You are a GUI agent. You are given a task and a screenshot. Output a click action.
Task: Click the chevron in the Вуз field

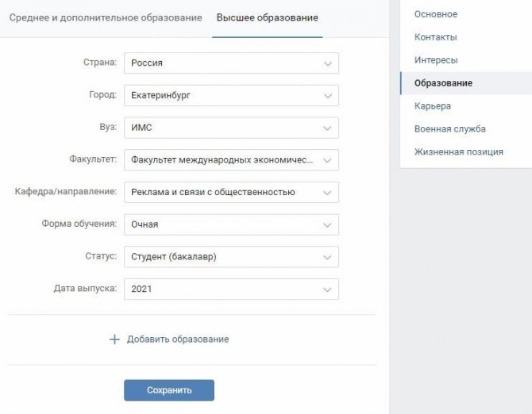pos(327,128)
